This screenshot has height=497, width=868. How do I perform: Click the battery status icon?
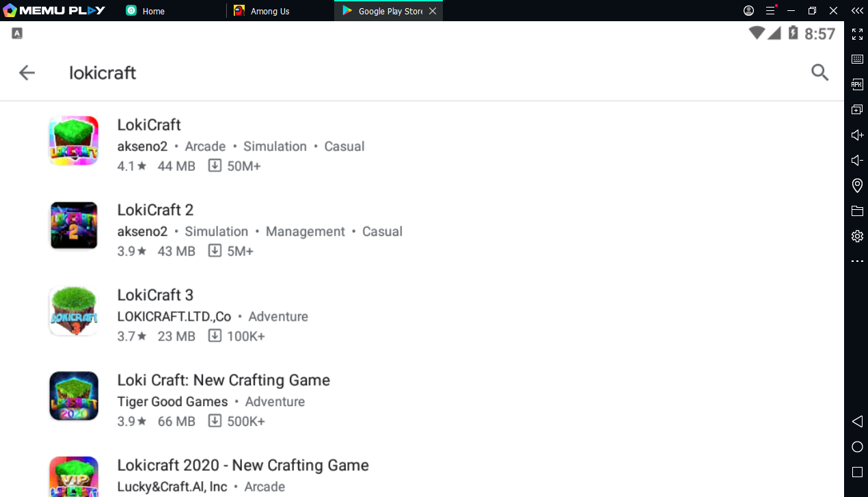pyautogui.click(x=793, y=33)
